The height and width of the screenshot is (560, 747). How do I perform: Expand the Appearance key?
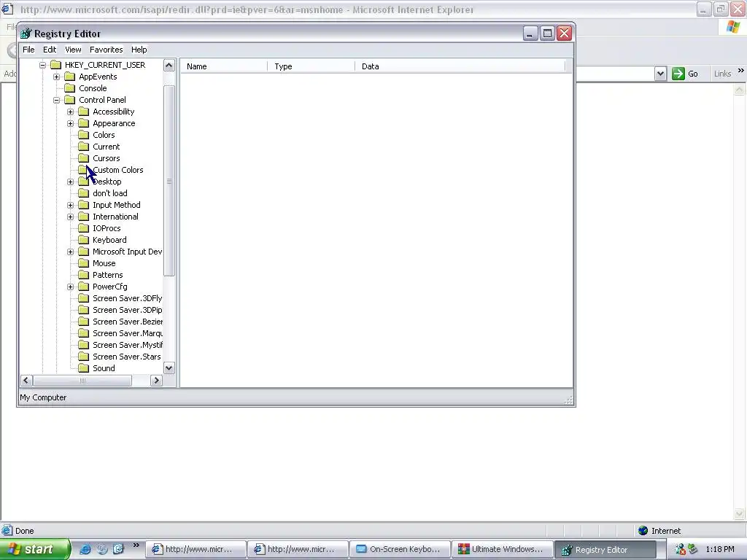pos(71,123)
